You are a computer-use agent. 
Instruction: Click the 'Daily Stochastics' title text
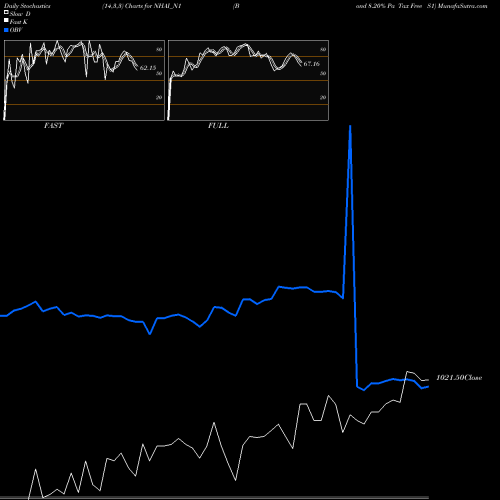point(27,6)
